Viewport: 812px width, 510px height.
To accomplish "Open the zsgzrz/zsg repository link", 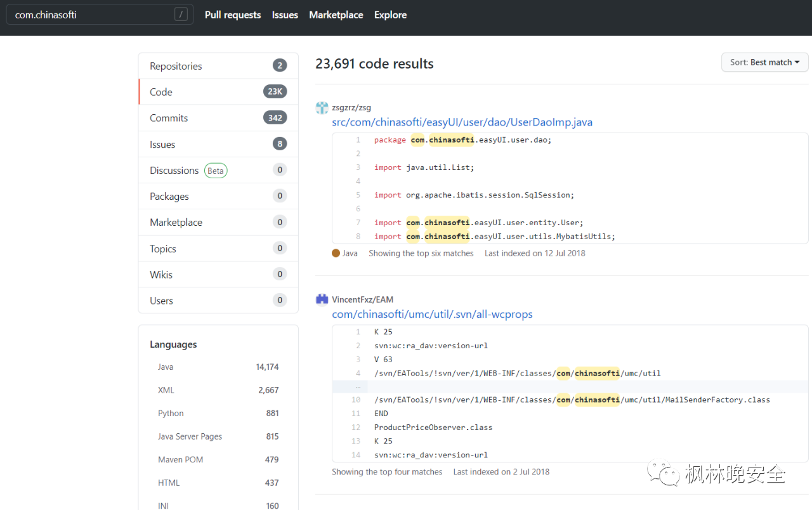I will click(x=351, y=108).
